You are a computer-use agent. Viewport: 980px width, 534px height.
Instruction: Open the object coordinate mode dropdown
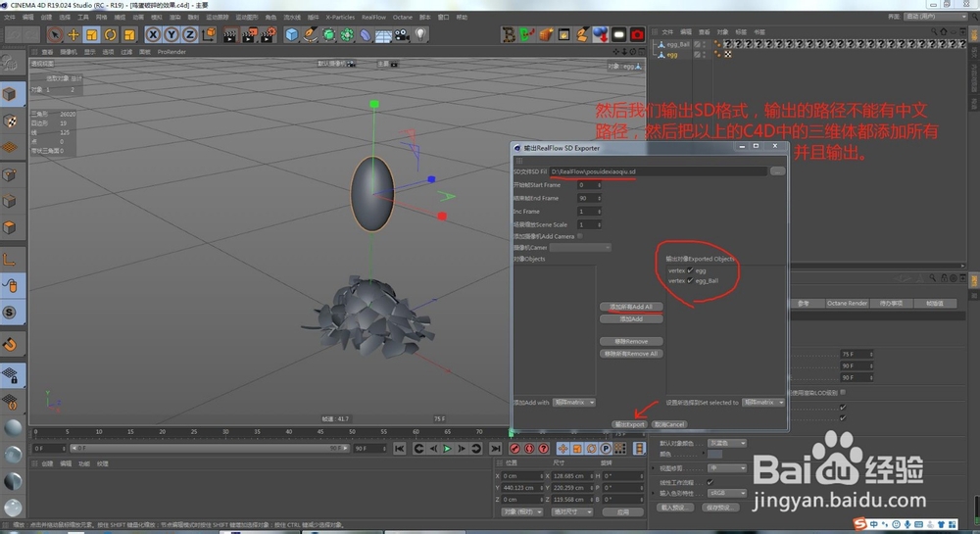tap(522, 511)
